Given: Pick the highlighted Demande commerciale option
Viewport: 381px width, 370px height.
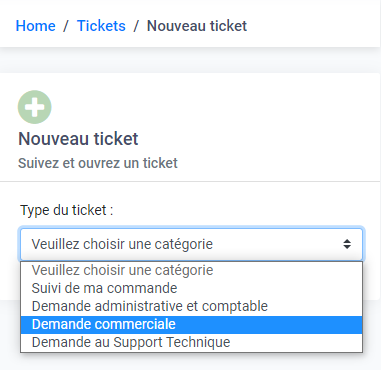Looking at the screenshot, I should [x=192, y=325].
